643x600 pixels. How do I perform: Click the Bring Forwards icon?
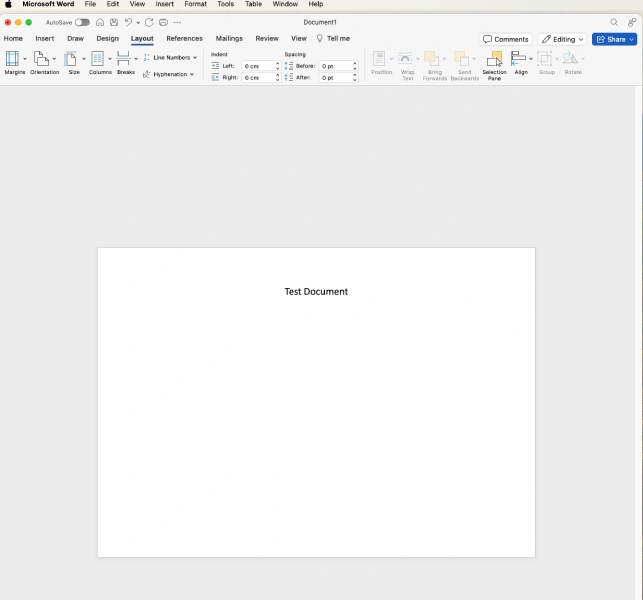pyautogui.click(x=431, y=59)
